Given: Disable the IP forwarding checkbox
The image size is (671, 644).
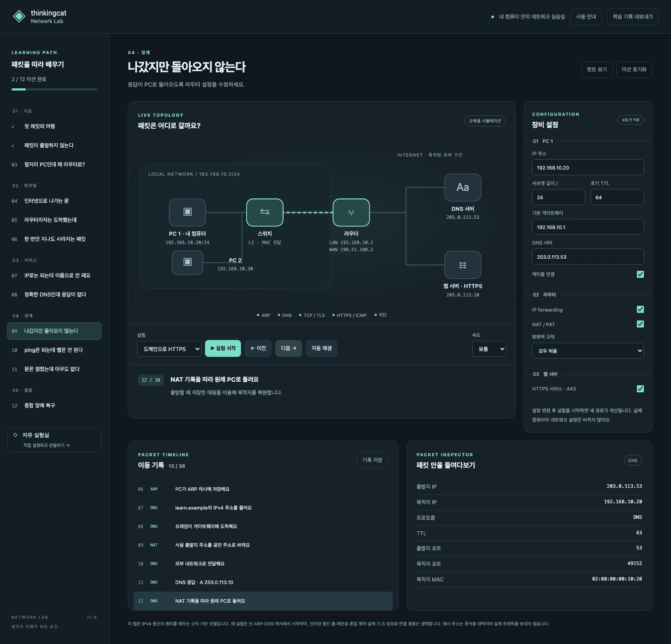Looking at the screenshot, I should tap(640, 309).
